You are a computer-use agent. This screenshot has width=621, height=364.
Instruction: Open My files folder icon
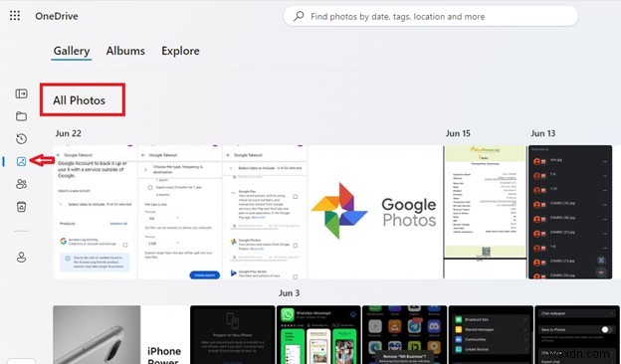point(21,116)
